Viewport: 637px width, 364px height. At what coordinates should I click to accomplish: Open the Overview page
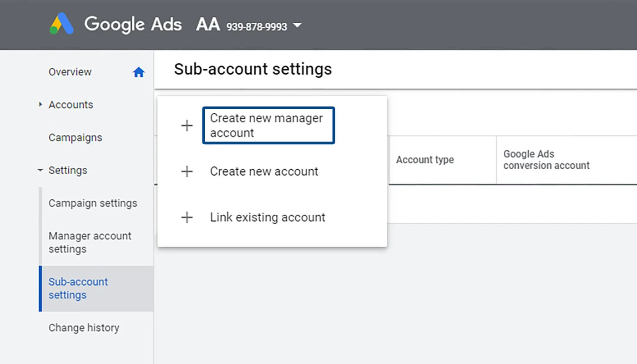click(x=70, y=72)
